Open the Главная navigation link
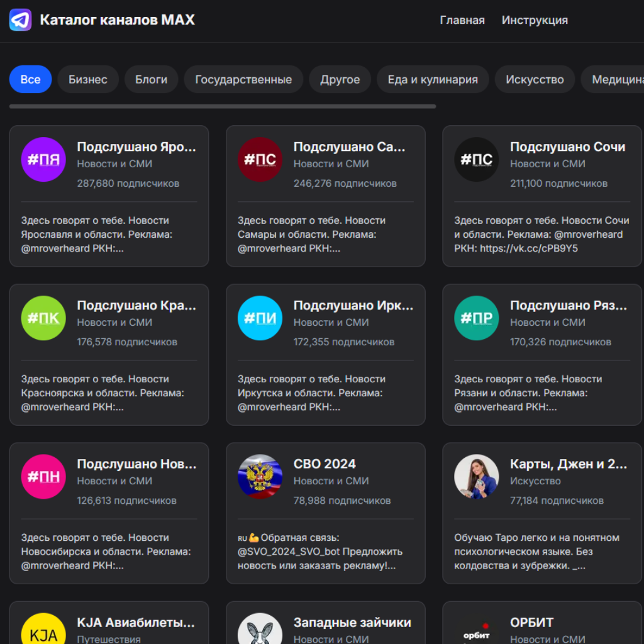The height and width of the screenshot is (644, 644). point(462,20)
